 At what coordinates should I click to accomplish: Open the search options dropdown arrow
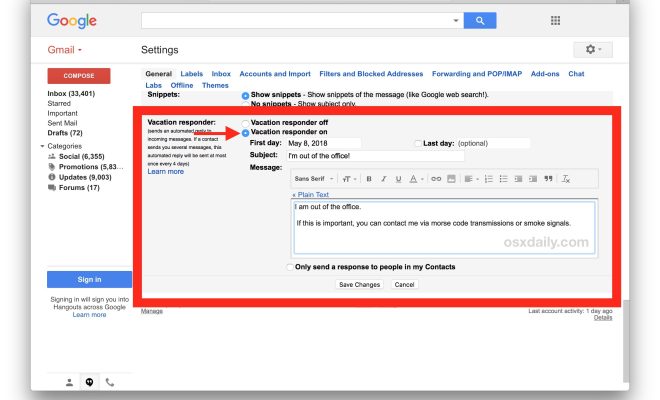[456, 20]
